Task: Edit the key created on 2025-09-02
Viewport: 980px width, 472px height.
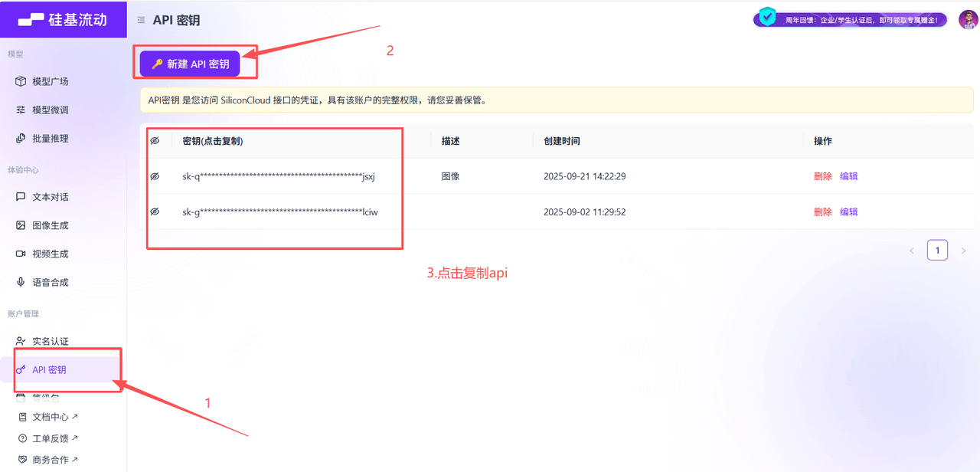Action: [848, 211]
